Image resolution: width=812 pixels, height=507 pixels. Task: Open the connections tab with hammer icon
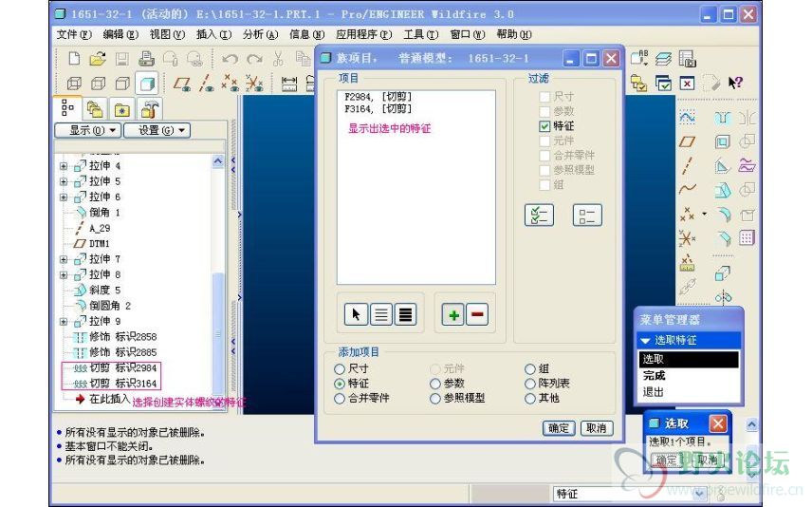point(149,109)
